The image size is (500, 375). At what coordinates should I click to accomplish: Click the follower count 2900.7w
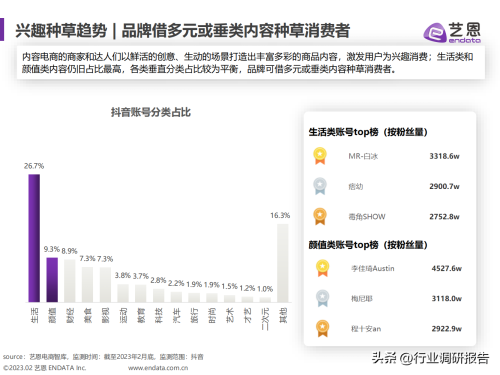(444, 186)
